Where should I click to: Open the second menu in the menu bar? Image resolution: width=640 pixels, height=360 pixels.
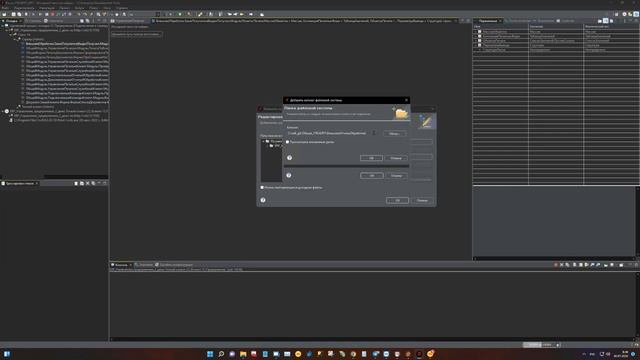(24, 8)
